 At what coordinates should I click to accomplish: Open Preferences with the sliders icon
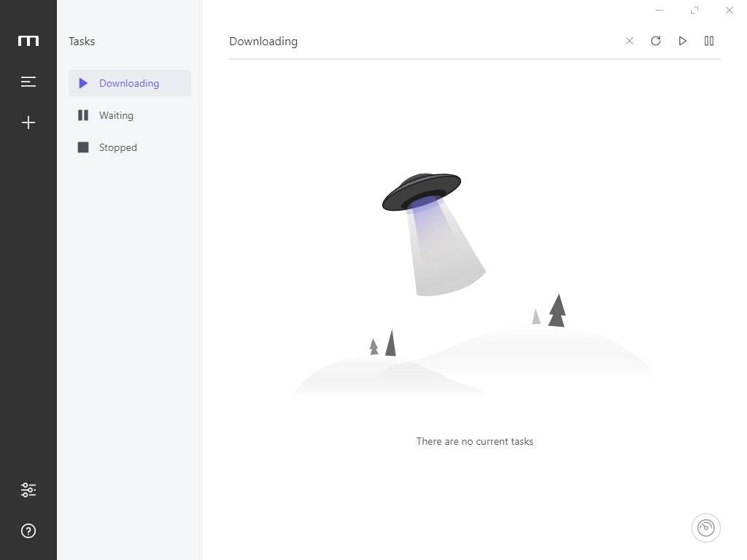28,489
